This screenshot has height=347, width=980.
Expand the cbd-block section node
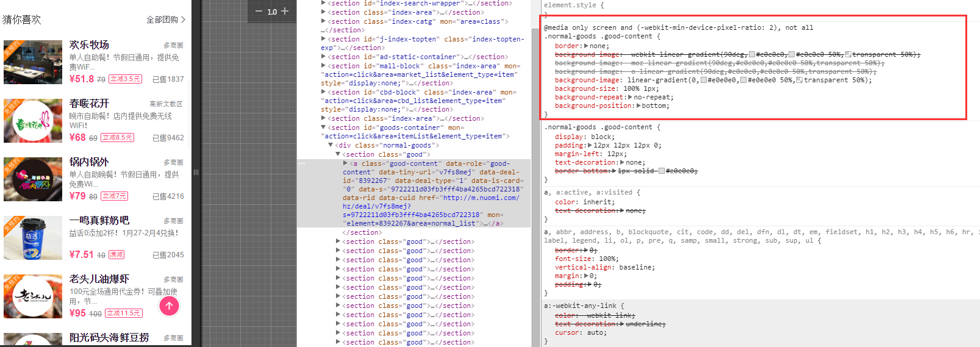coord(324,92)
